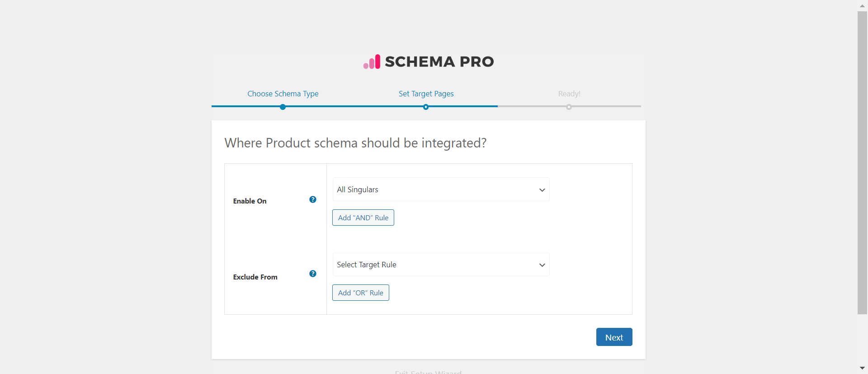Click the Ready step dot on progress bar

tap(569, 107)
